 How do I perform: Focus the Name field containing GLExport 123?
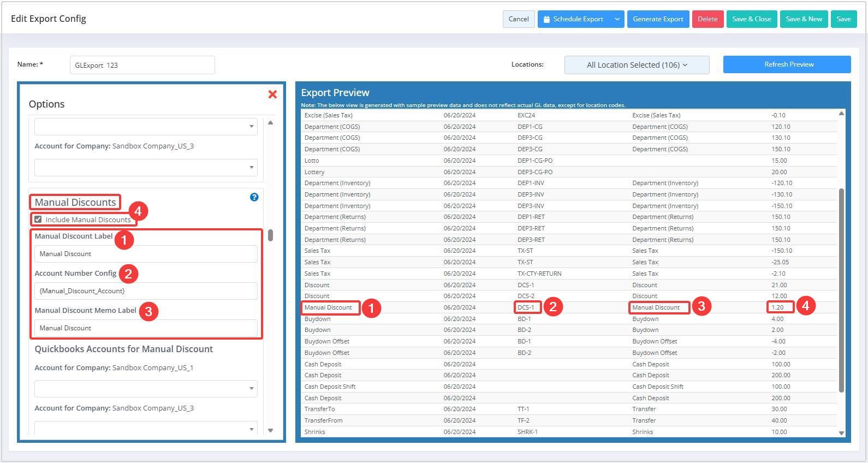coord(142,65)
